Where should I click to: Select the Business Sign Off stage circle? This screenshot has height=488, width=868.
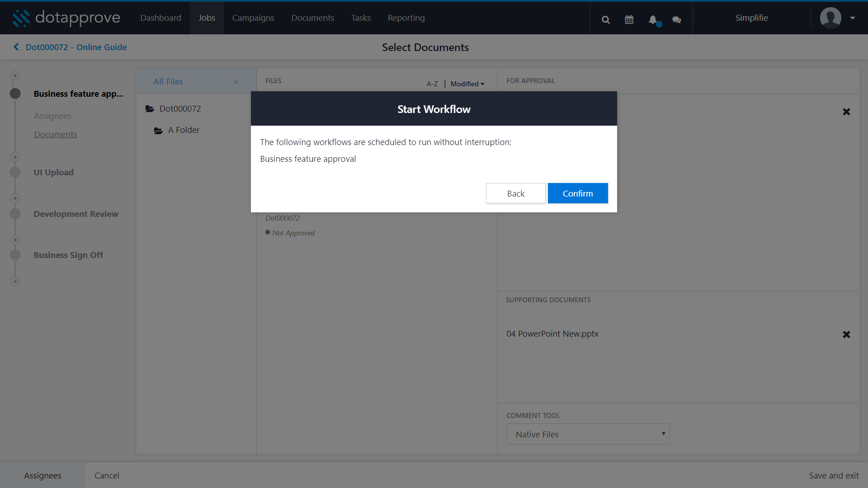[15, 255]
